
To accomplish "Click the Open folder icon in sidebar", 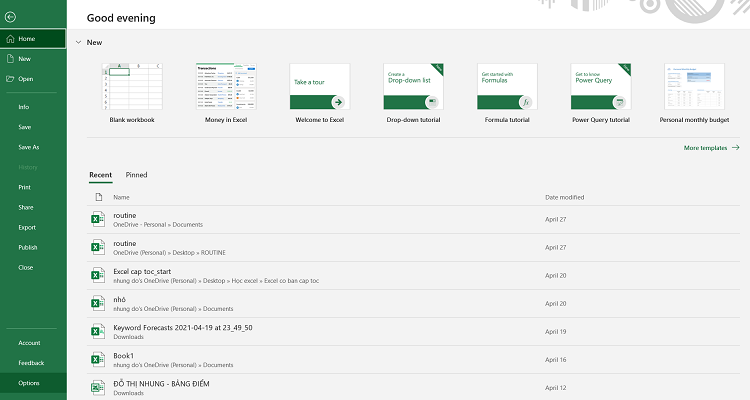I will coord(10,79).
